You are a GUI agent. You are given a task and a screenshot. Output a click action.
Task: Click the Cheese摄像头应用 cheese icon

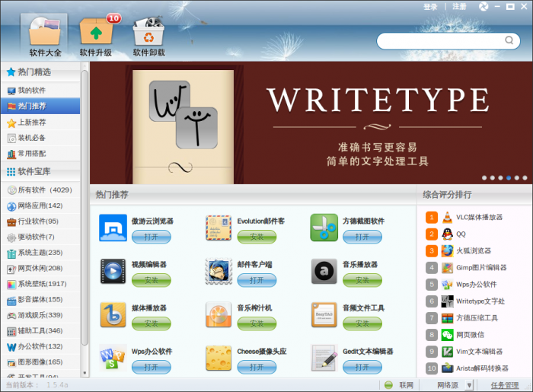click(x=219, y=359)
